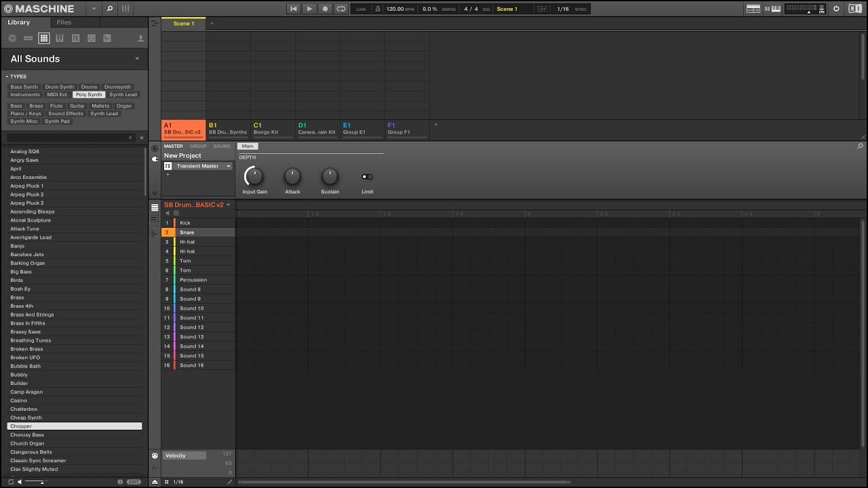
Task: Select the SOUND tab
Action: click(222, 146)
